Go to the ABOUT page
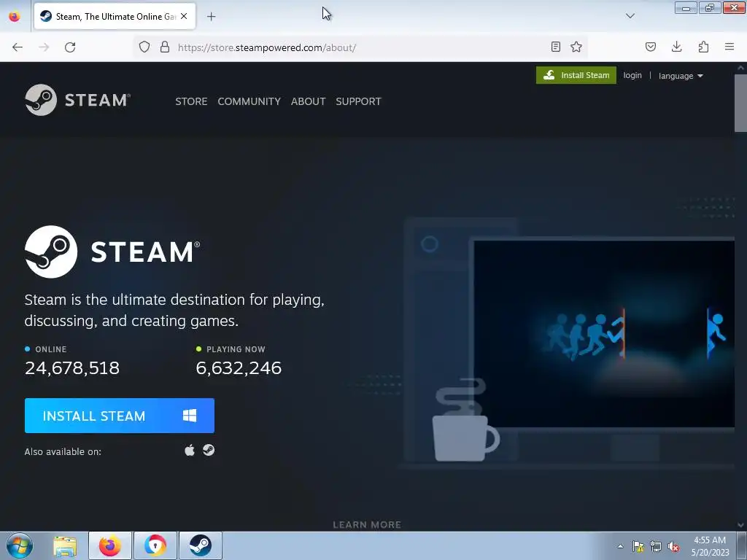747x560 pixels. click(x=309, y=101)
